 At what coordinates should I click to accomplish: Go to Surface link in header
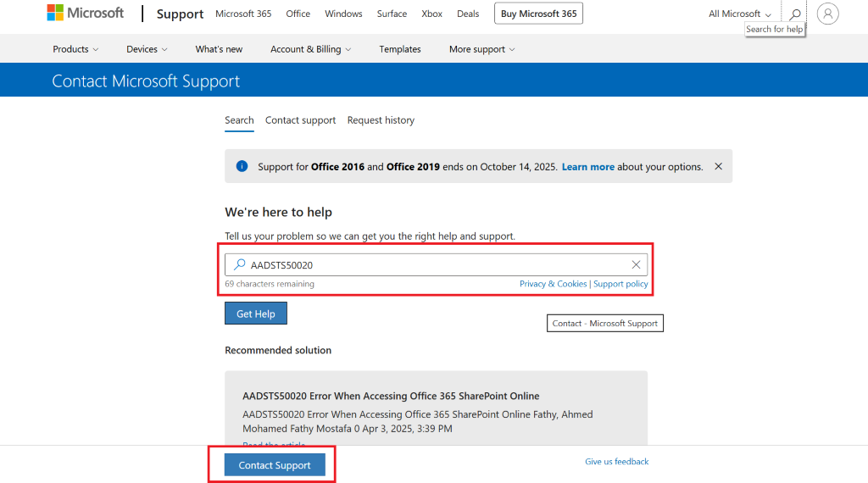(392, 14)
